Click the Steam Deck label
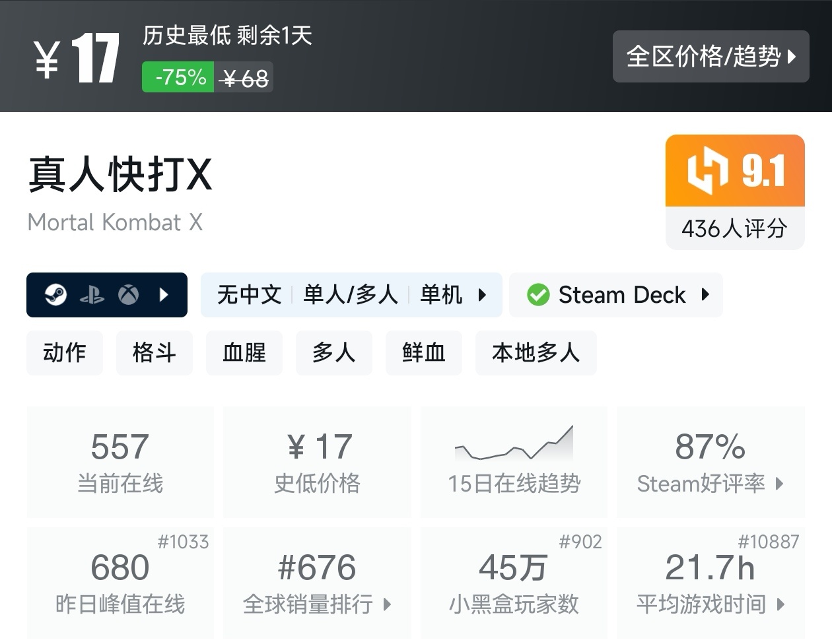This screenshot has width=832, height=644. click(x=622, y=295)
